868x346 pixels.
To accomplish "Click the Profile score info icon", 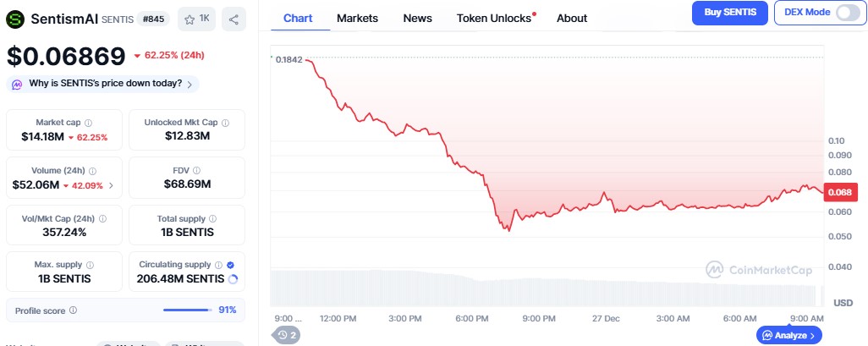I will pos(73,310).
